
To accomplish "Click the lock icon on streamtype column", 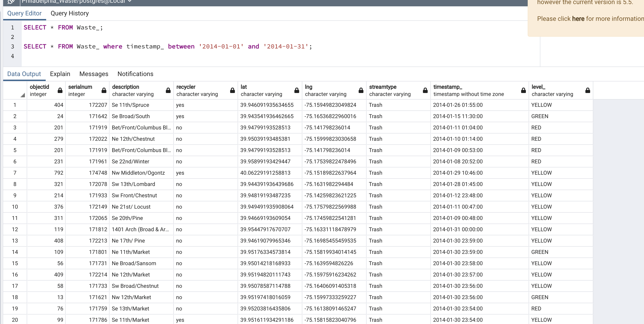I will (425, 91).
